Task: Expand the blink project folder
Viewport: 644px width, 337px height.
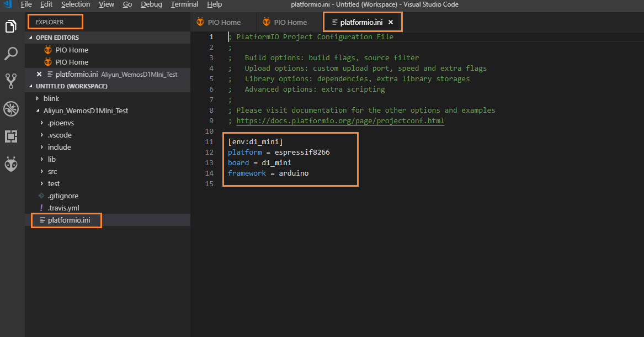Action: pos(51,98)
